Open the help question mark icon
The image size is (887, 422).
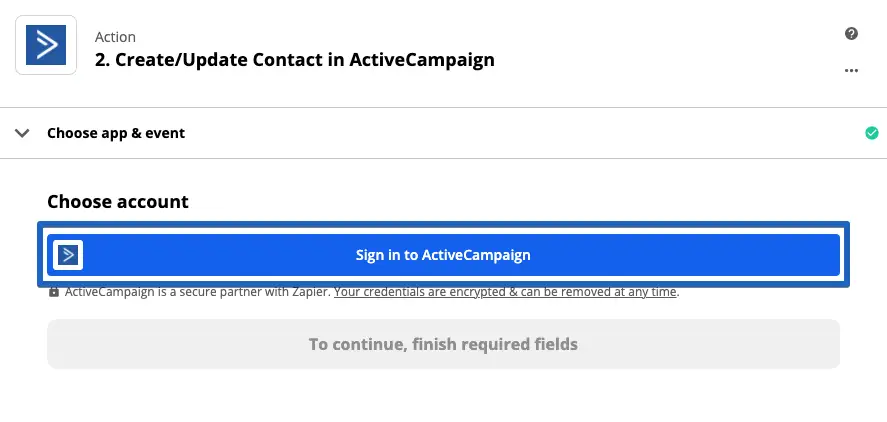click(x=851, y=33)
